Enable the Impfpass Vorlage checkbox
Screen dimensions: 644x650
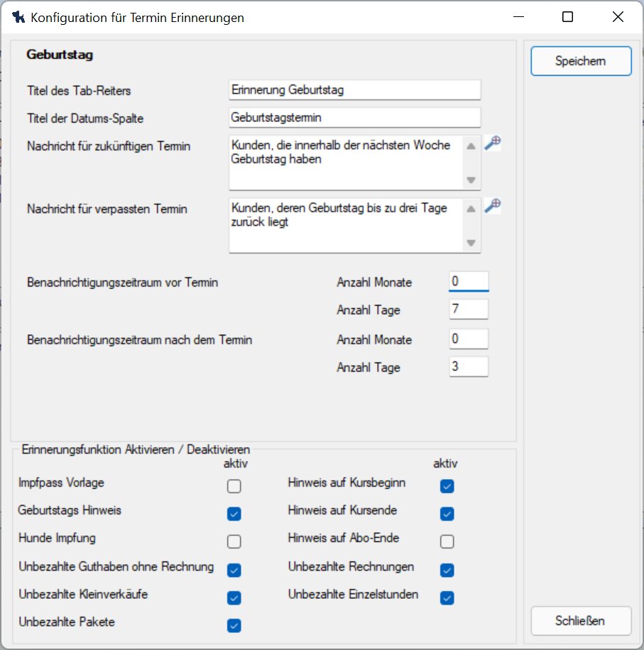234,486
